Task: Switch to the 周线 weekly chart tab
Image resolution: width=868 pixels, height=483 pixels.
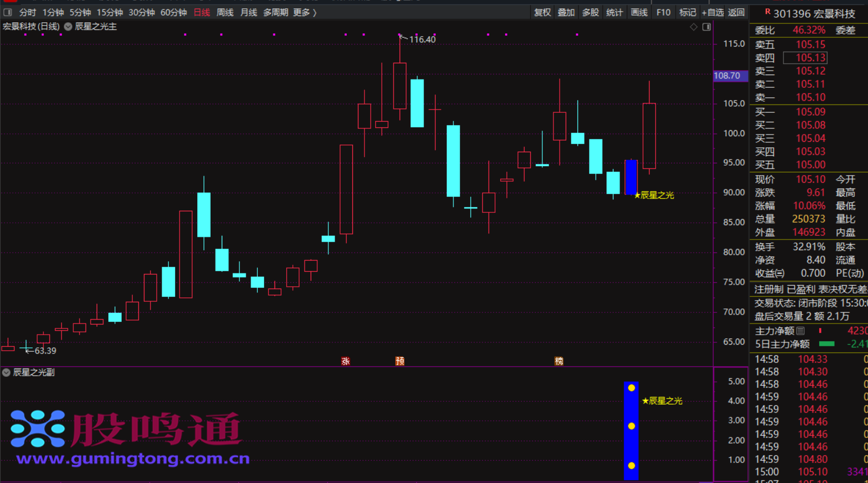Action: pos(225,12)
